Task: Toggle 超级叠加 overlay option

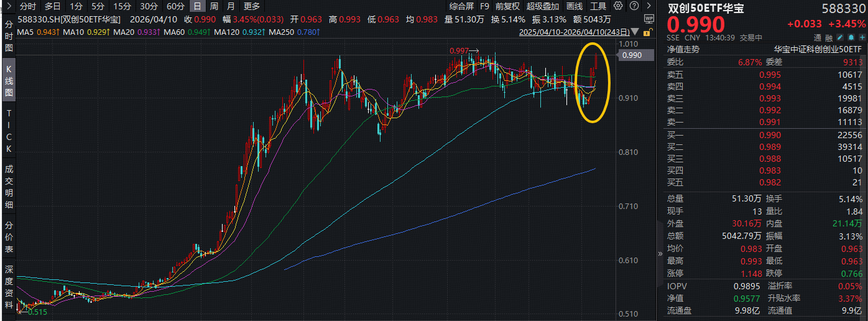Action: 543,6
